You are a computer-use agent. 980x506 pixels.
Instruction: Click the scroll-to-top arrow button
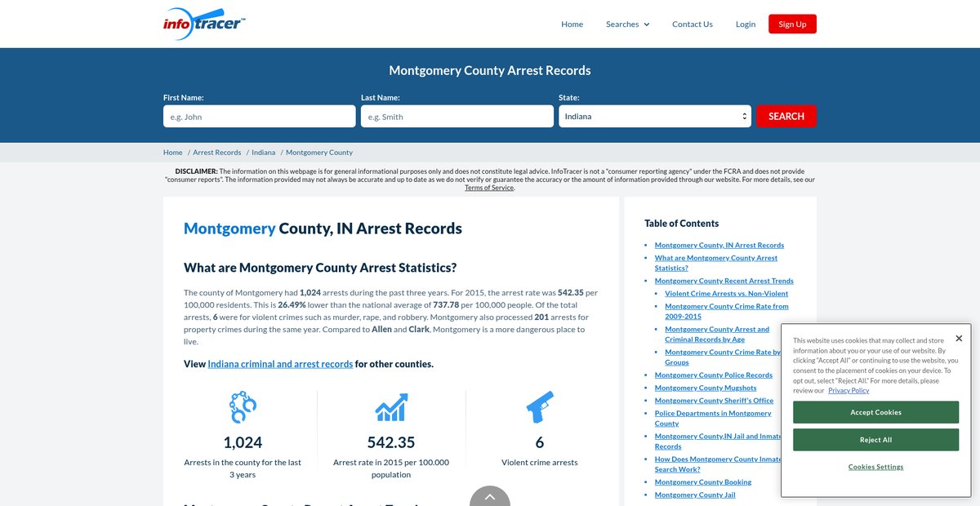click(490, 495)
